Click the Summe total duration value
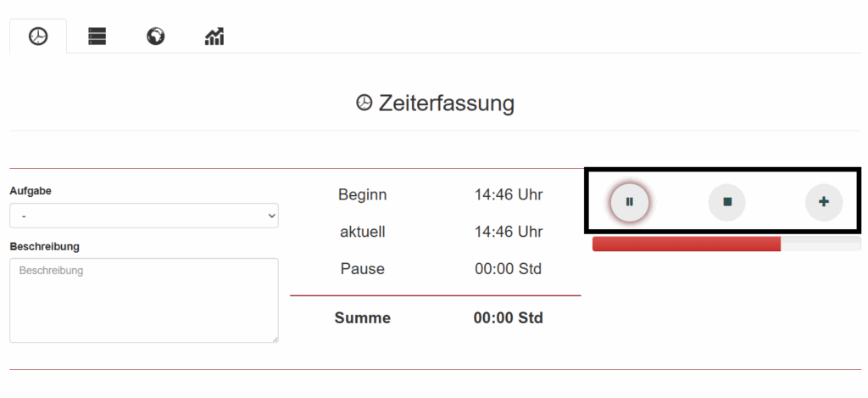 509,318
